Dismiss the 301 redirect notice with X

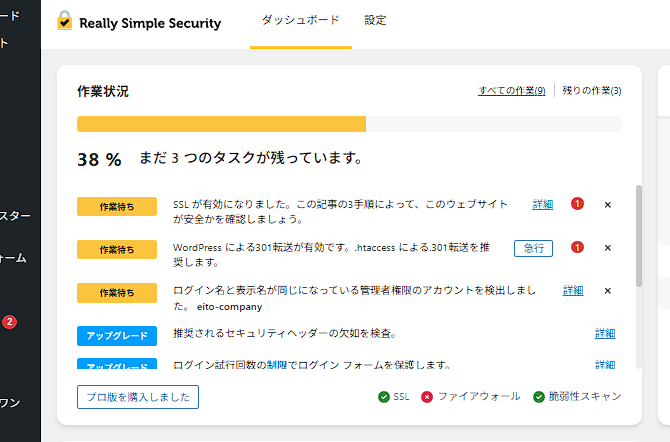point(607,248)
